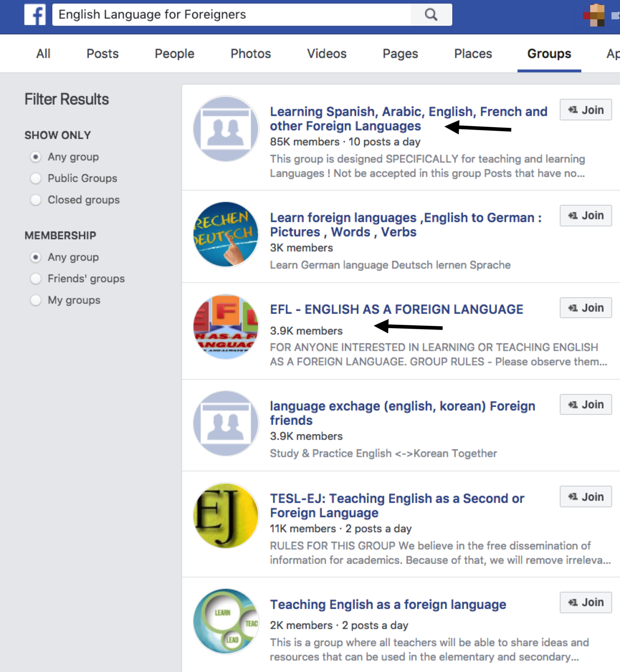Click '11K members · 2 posts a day'

point(341,528)
